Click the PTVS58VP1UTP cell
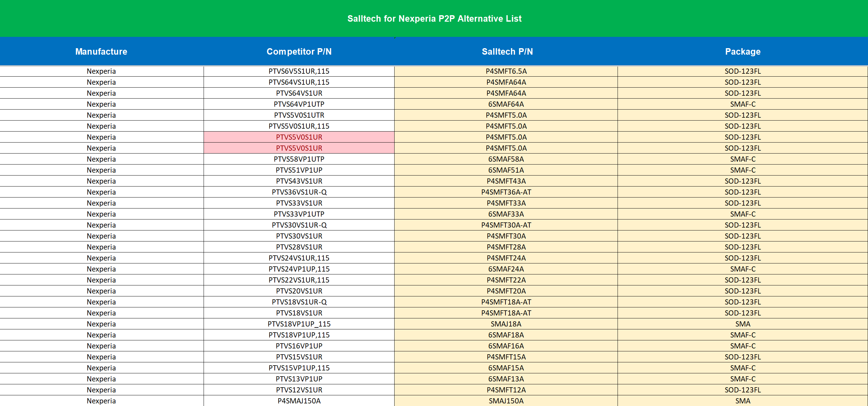Viewport: 868px width, 406px height. coord(299,159)
